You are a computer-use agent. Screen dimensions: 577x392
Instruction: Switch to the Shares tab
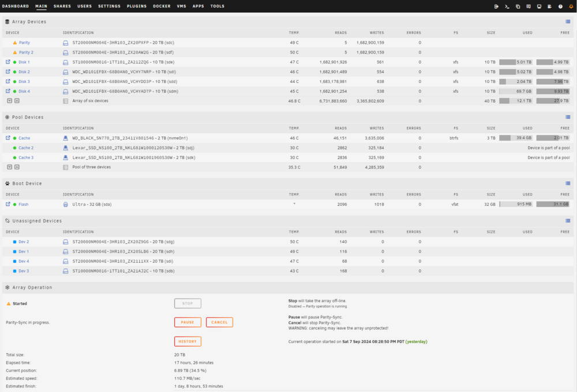point(62,6)
